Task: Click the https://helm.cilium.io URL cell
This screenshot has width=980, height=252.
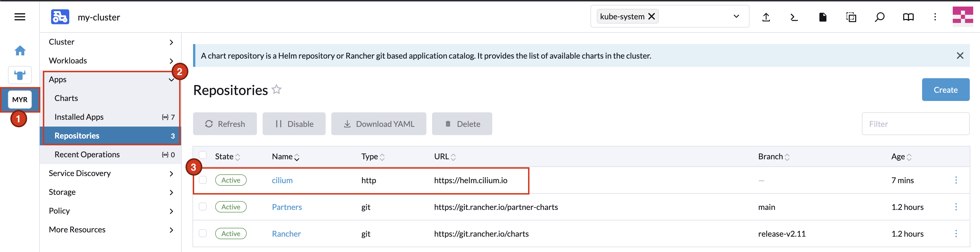Action: tap(471, 180)
